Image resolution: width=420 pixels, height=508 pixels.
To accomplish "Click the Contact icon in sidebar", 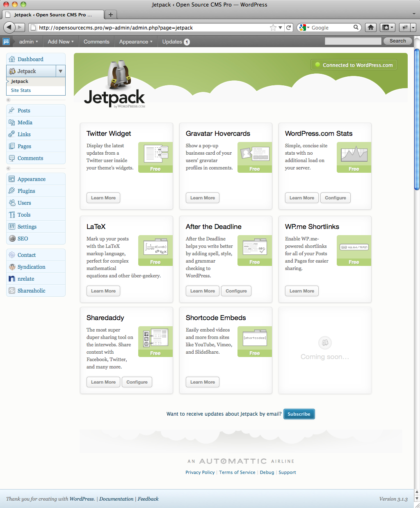I will 12,255.
